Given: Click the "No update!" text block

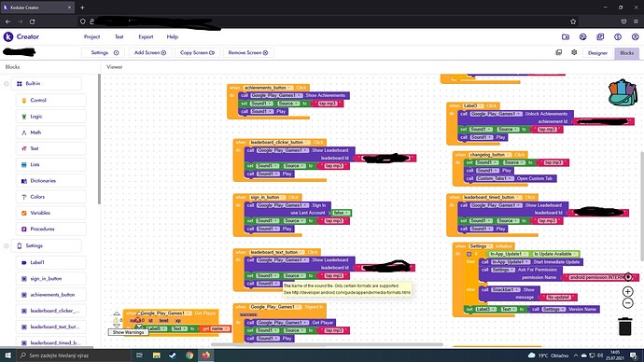Looking at the screenshot, I should [559, 297].
